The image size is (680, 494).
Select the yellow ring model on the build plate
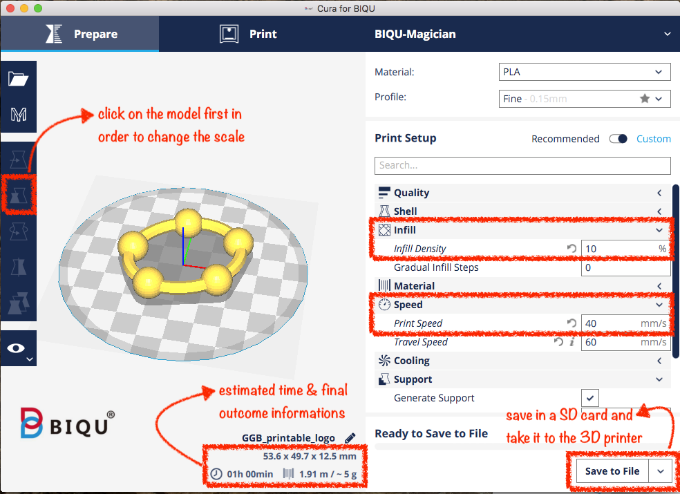[x=184, y=254]
